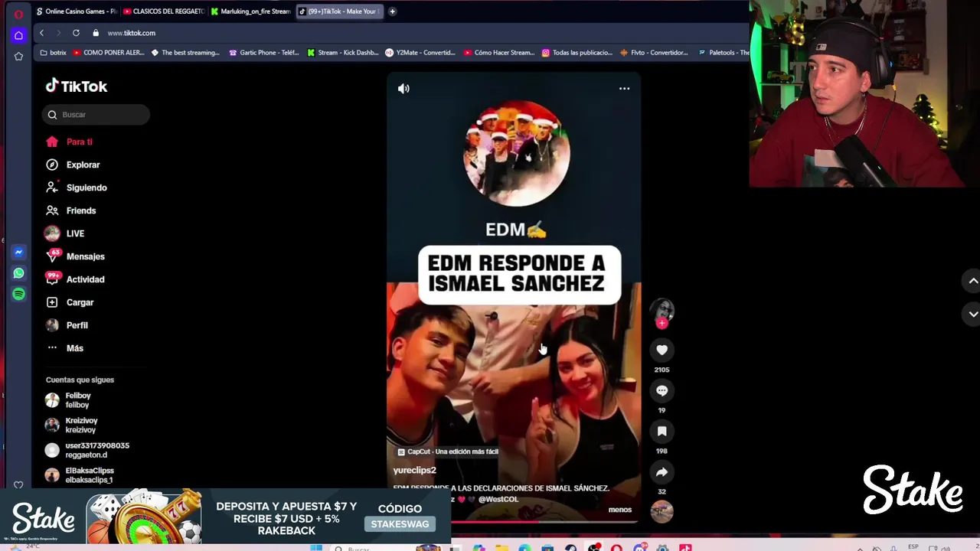
Task: Open The best streaming... bookmark
Action: (x=185, y=53)
